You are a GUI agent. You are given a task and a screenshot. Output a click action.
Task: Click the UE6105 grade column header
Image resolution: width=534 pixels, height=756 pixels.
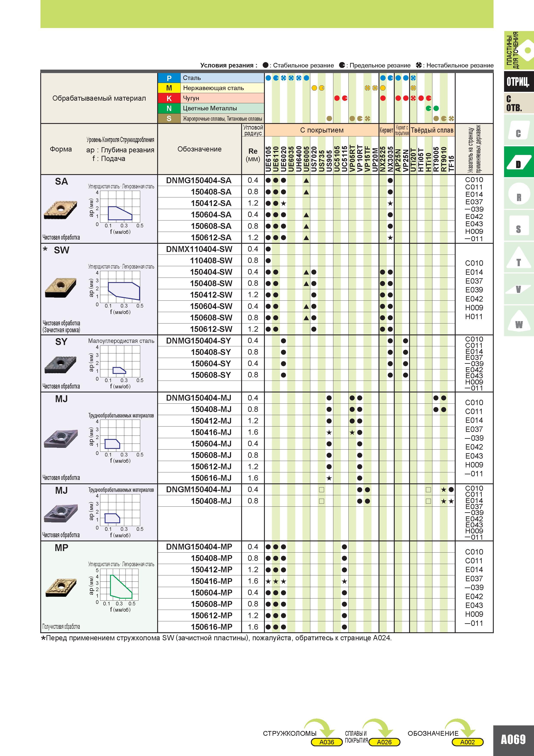point(268,159)
